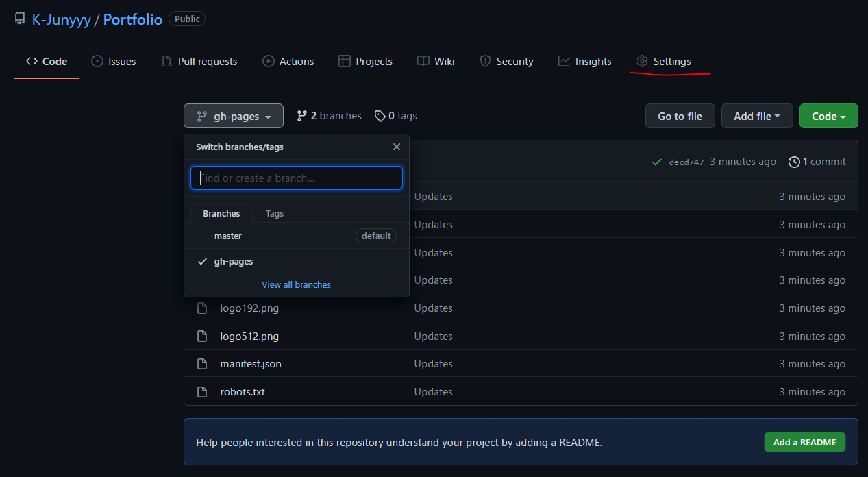Open the manifest.json file

click(251, 364)
